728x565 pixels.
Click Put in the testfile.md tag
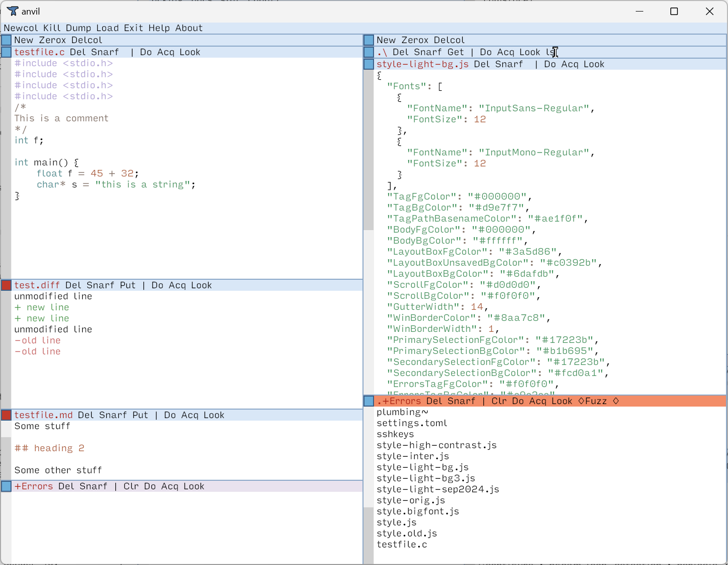pos(140,415)
